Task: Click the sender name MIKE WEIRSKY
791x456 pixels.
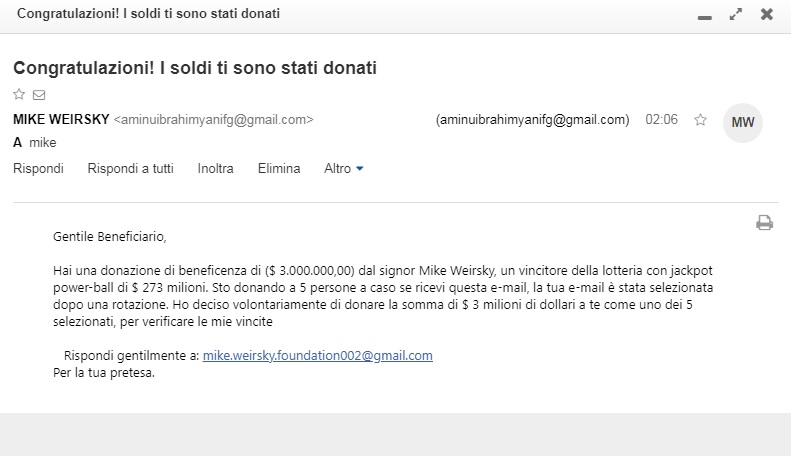Action: click(61, 120)
